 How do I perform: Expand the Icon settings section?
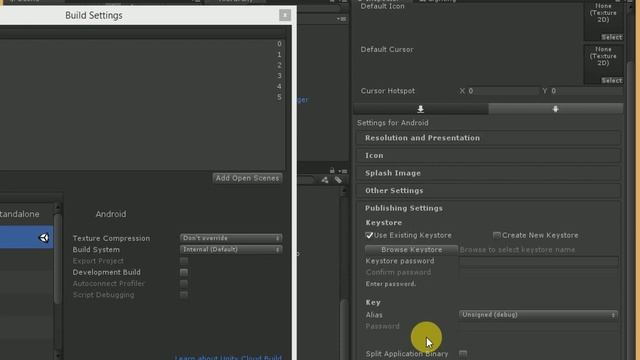click(x=489, y=156)
